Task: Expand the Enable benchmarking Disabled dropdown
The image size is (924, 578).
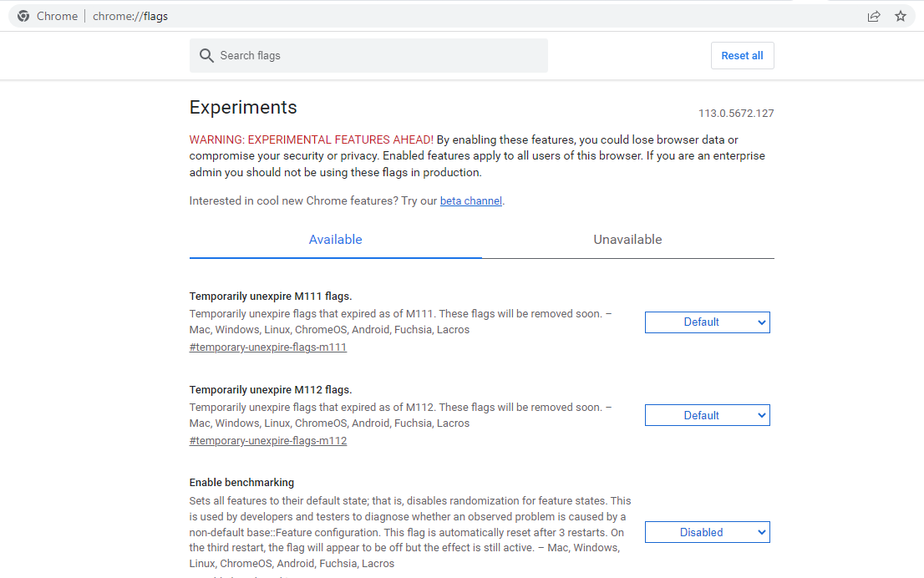Action: point(707,533)
